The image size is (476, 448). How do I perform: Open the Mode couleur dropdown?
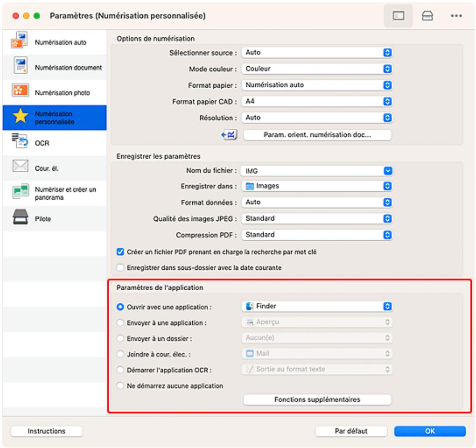coord(317,69)
